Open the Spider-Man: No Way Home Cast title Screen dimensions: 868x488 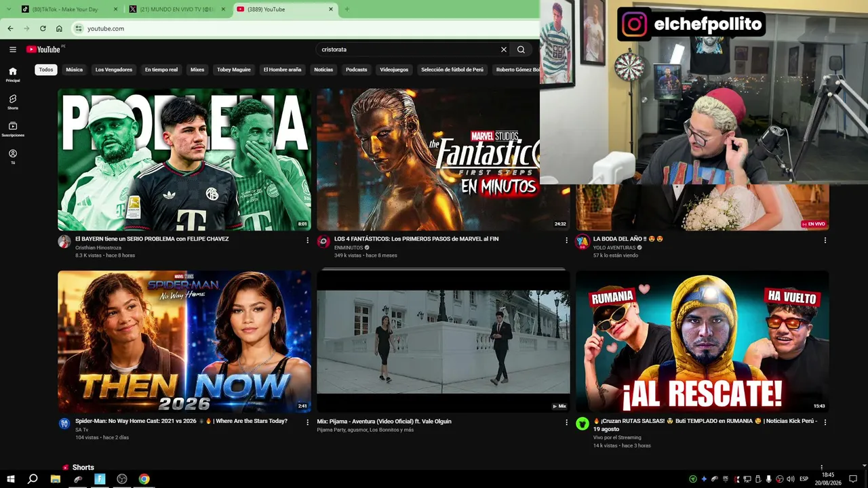[x=181, y=421]
